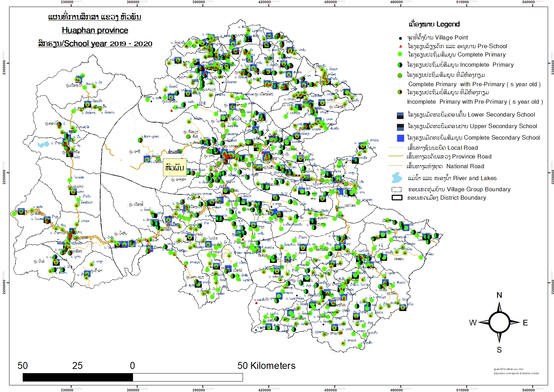This screenshot has width=554, height=392.
Task: Click the Local Road legend line
Action: click(396, 148)
